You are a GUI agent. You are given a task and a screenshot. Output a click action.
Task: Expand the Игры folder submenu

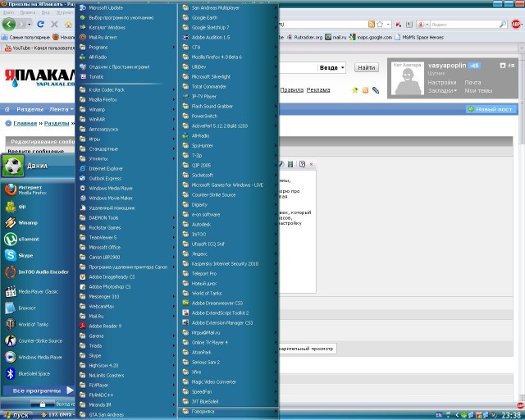[x=127, y=139]
